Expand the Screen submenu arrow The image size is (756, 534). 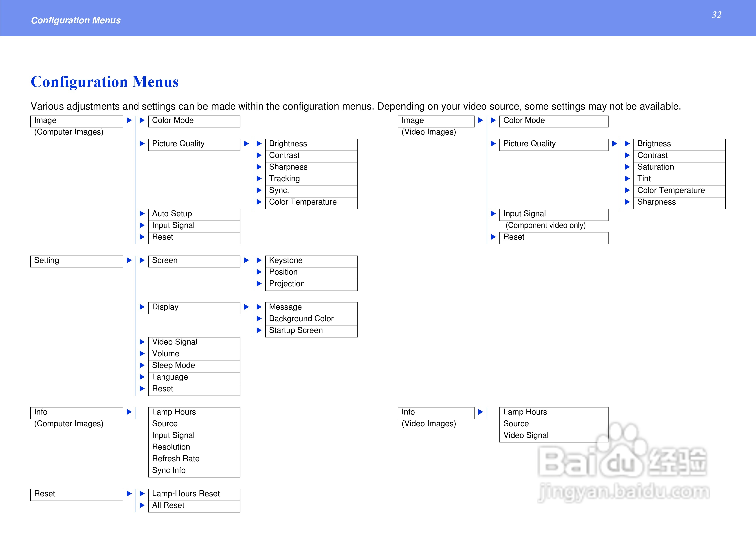[x=246, y=260]
